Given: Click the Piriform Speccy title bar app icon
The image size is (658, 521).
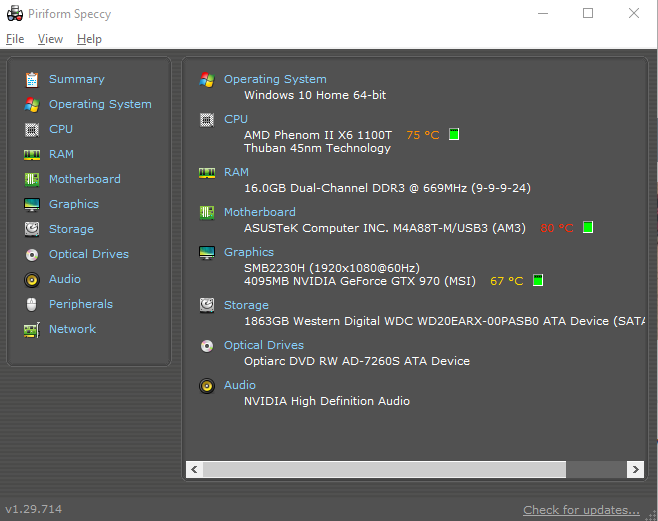Looking at the screenshot, I should pos(15,13).
